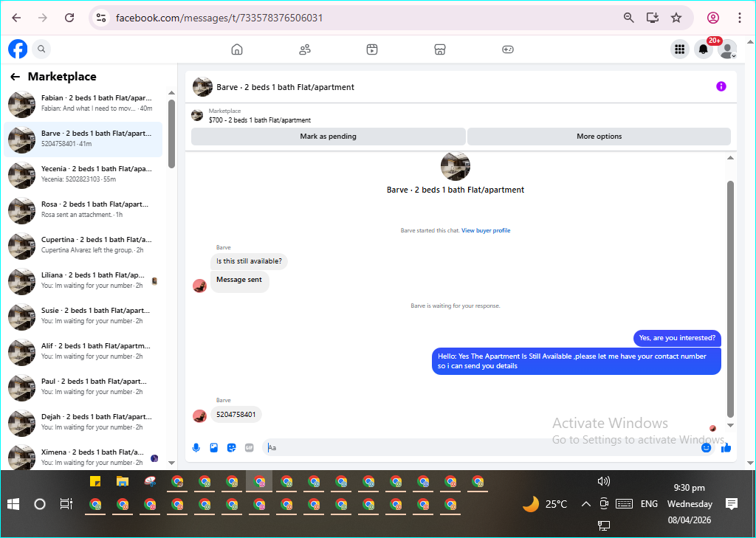Viewport: 756px width, 538px height.
Task: Open the Video/Reels tab
Action: pos(372,49)
